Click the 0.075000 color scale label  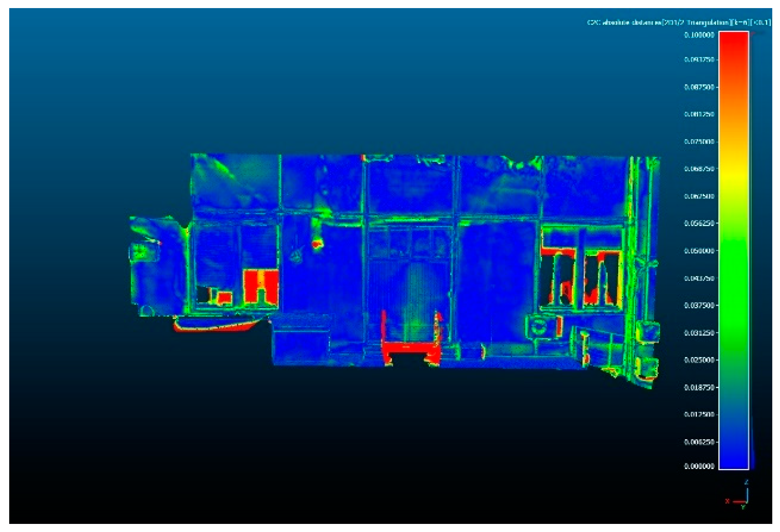(699, 142)
